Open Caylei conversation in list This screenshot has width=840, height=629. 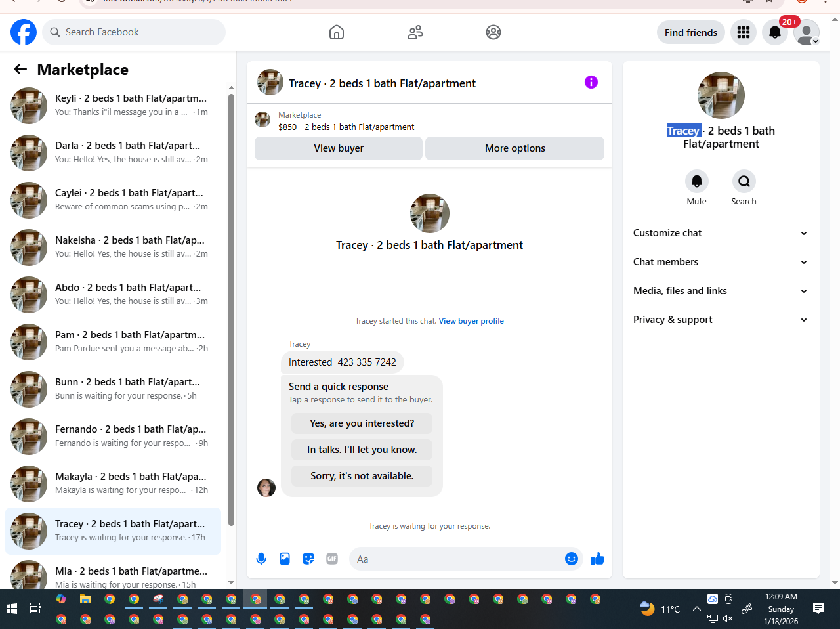point(113,200)
